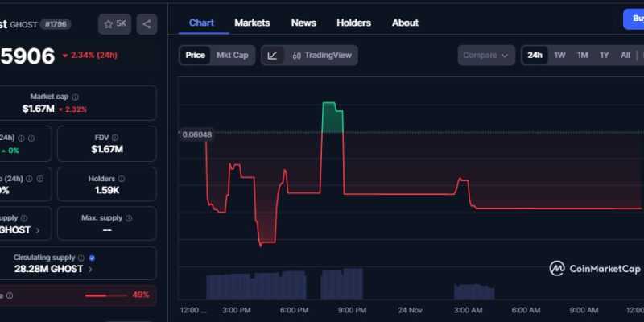The height and width of the screenshot is (322, 644).
Task: Toggle chart to Mkt Cap view
Action: point(232,56)
